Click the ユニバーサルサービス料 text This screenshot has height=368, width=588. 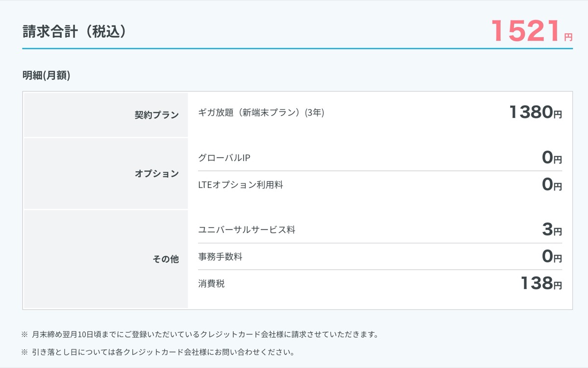pyautogui.click(x=246, y=230)
